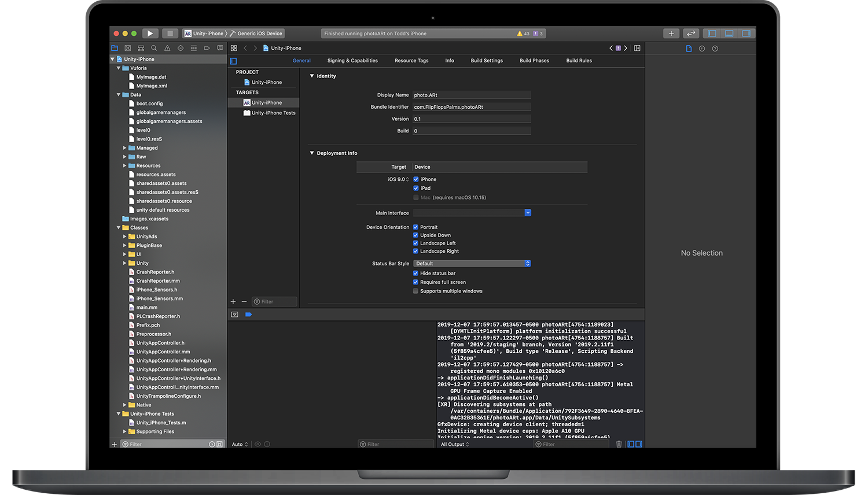The height and width of the screenshot is (495, 868).
Task: Collapse the Identity section
Action: [x=312, y=76]
